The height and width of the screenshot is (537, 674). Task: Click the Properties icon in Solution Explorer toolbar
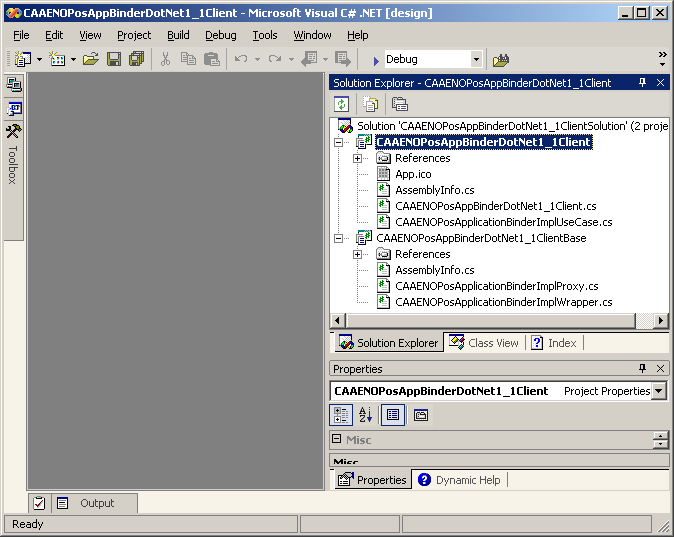pyautogui.click(x=399, y=104)
